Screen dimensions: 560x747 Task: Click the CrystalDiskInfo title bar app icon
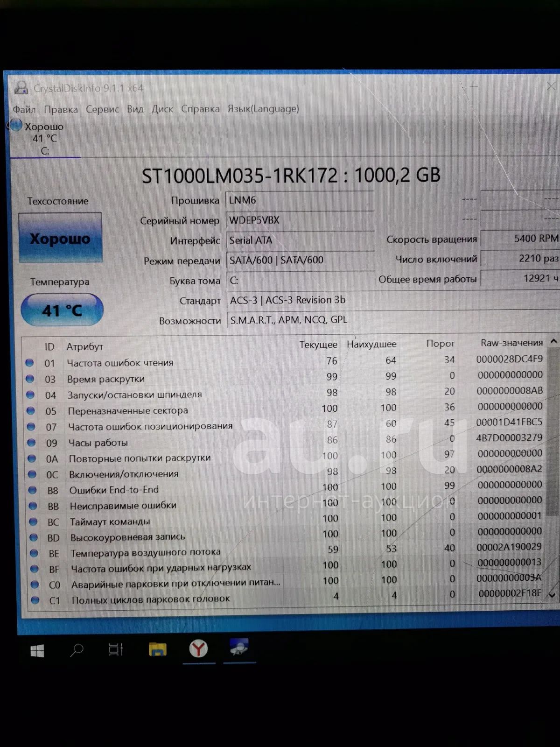pyautogui.click(x=21, y=88)
